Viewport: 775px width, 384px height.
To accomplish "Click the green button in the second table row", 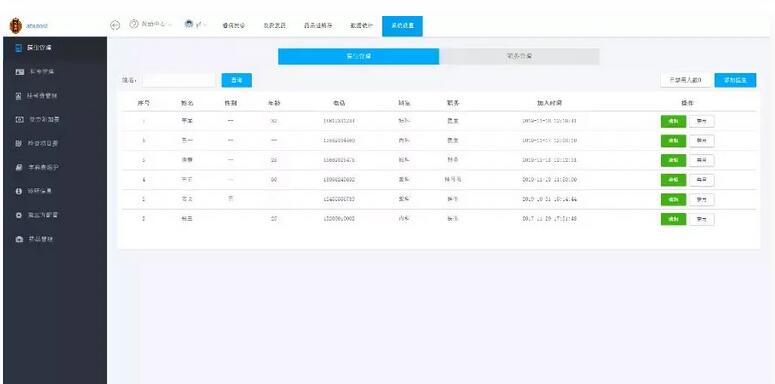I will [673, 141].
